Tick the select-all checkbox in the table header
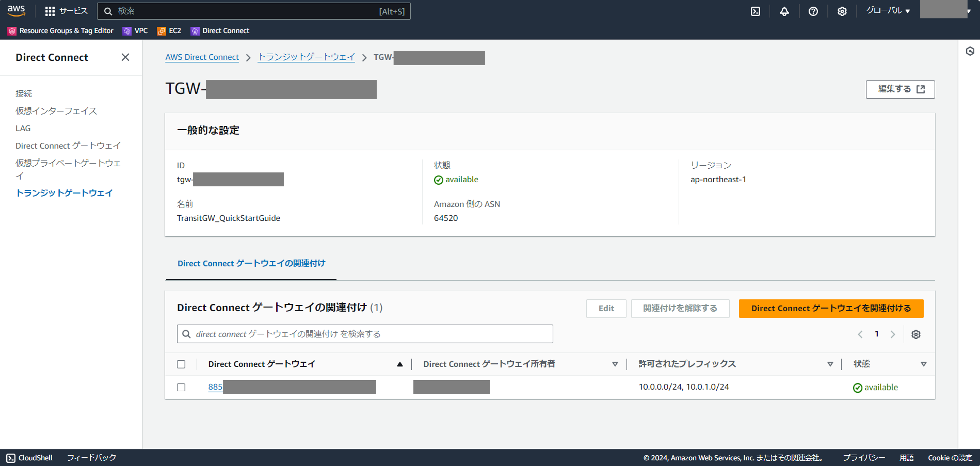980x466 pixels. point(181,364)
